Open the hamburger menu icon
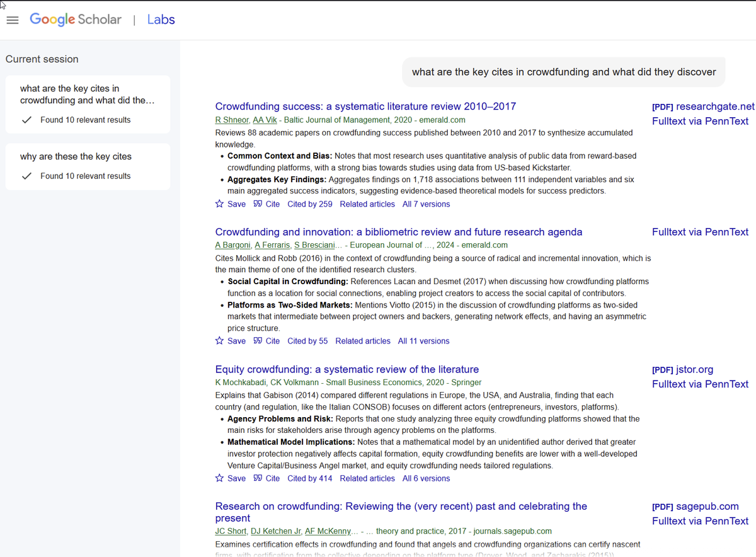The image size is (756, 557). pyautogui.click(x=13, y=20)
